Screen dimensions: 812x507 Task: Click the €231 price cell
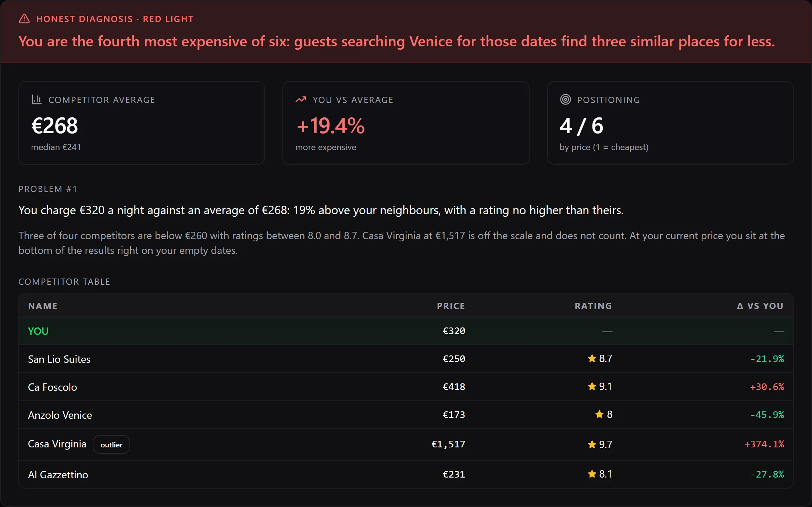[x=454, y=474]
